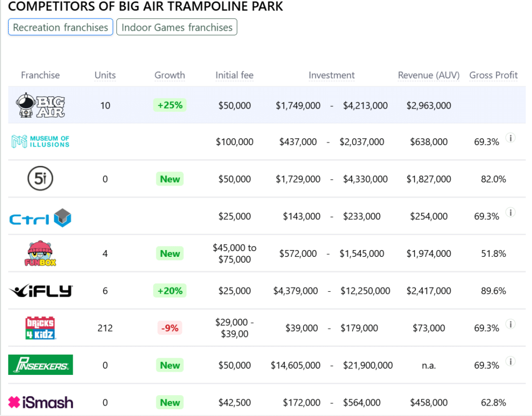
Task: Select Pinseekers investment value $21,900,000
Action: click(368, 366)
